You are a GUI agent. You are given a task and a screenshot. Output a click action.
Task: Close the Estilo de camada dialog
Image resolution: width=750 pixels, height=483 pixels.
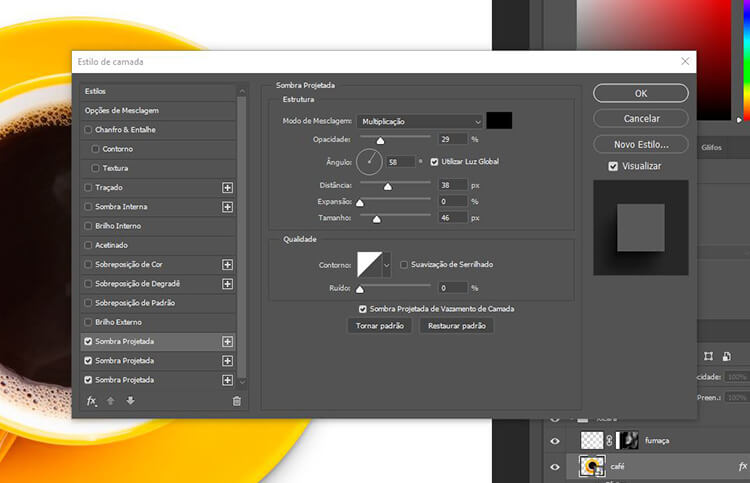[685, 61]
